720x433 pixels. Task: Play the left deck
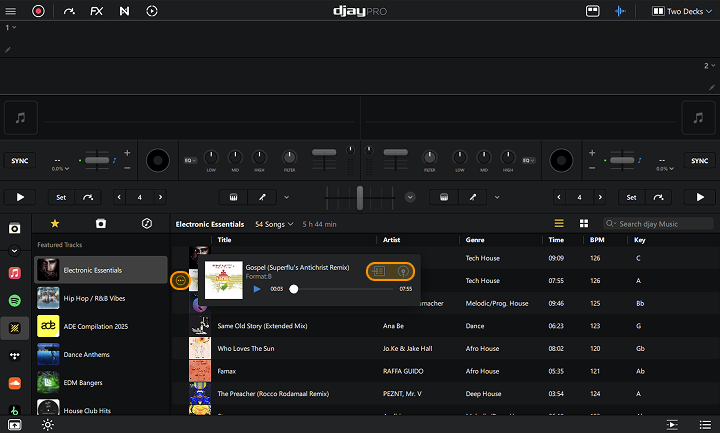(x=20, y=197)
